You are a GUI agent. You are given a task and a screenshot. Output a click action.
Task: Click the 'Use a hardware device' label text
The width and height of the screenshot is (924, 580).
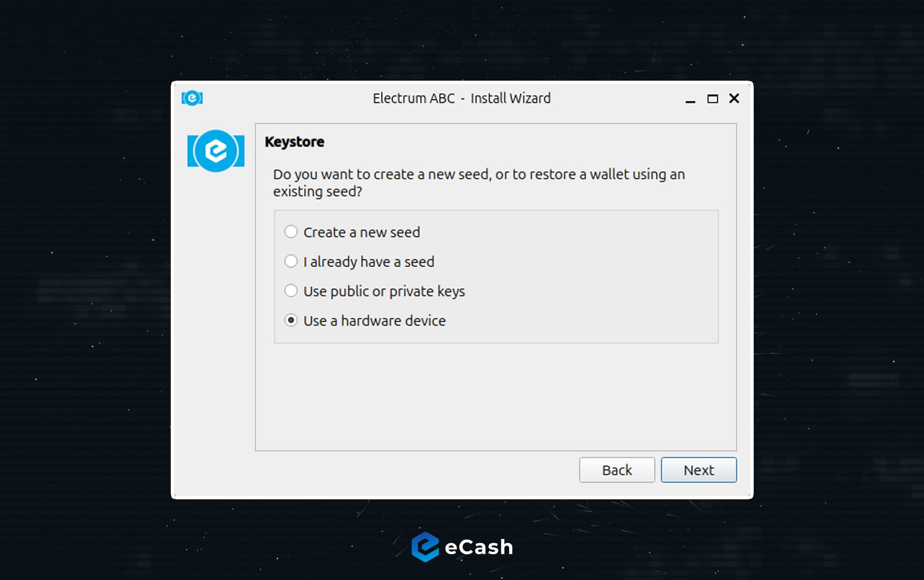coord(374,321)
